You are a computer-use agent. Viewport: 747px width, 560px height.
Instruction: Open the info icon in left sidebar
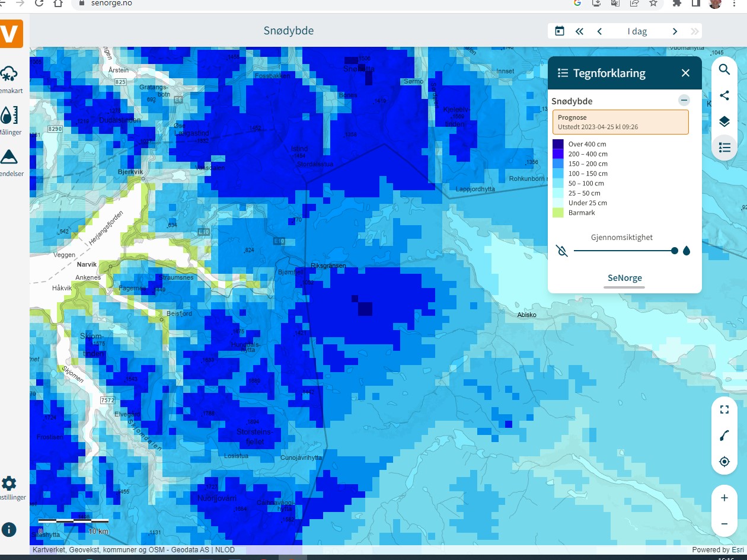click(9, 530)
